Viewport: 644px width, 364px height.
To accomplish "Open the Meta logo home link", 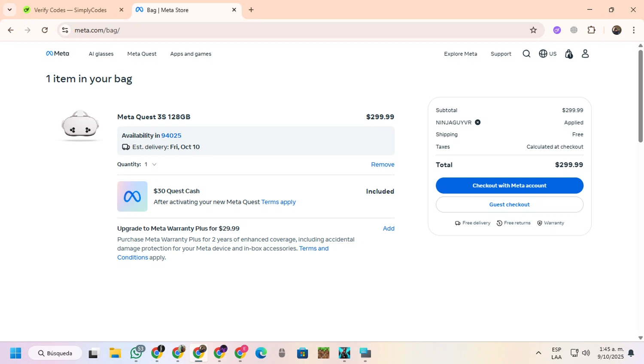I will pos(58,54).
